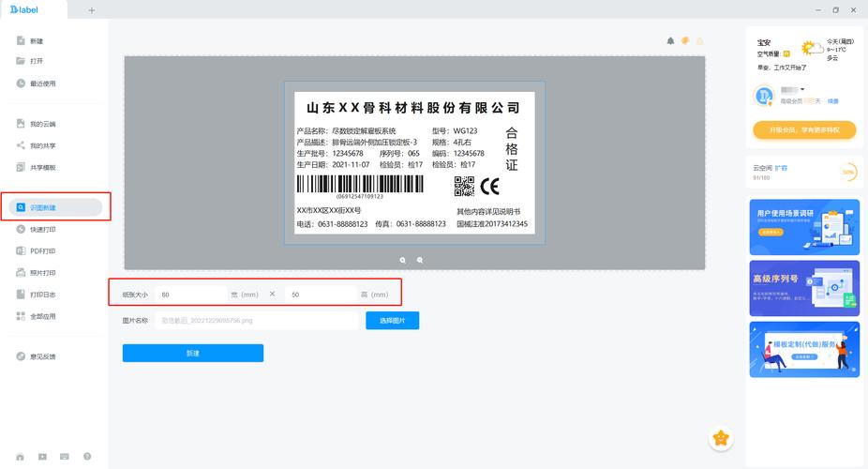Image resolution: width=868 pixels, height=469 pixels.
Task: Click the 续费 renew link
Action: click(832, 101)
